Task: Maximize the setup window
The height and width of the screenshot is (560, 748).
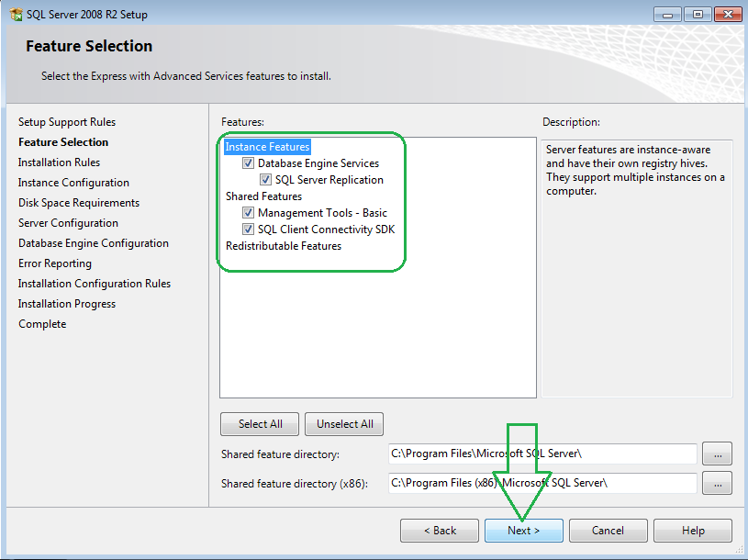Action: tap(698, 15)
